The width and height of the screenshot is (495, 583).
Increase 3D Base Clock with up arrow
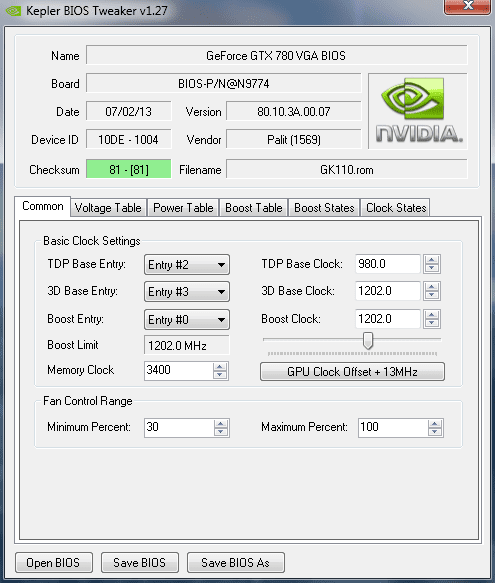[432, 287]
